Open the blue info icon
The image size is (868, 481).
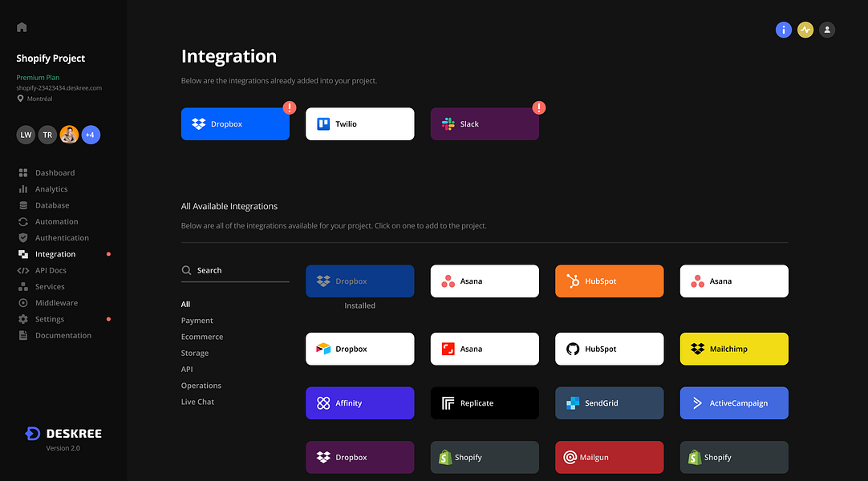point(783,30)
